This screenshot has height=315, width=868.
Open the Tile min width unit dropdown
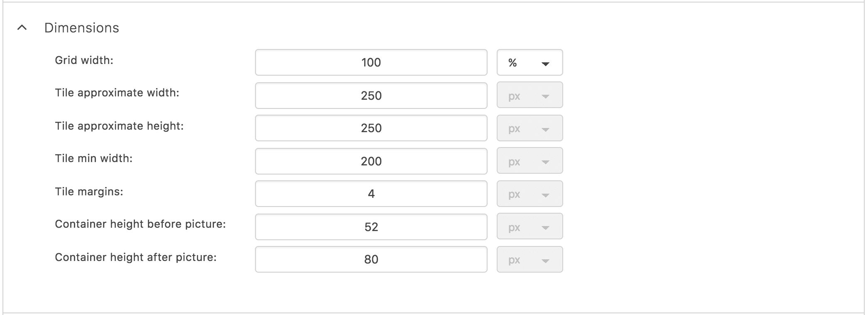pos(530,161)
